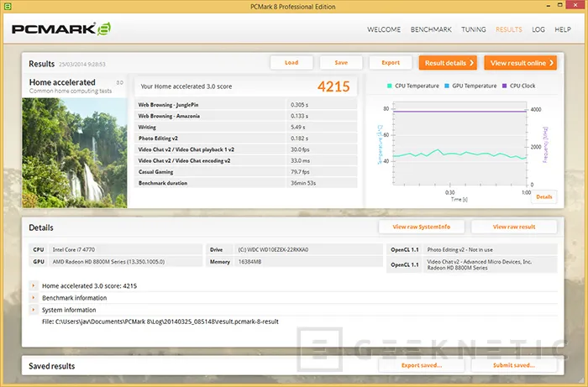Click the CPU Temperature legend swatch

[x=389, y=86]
